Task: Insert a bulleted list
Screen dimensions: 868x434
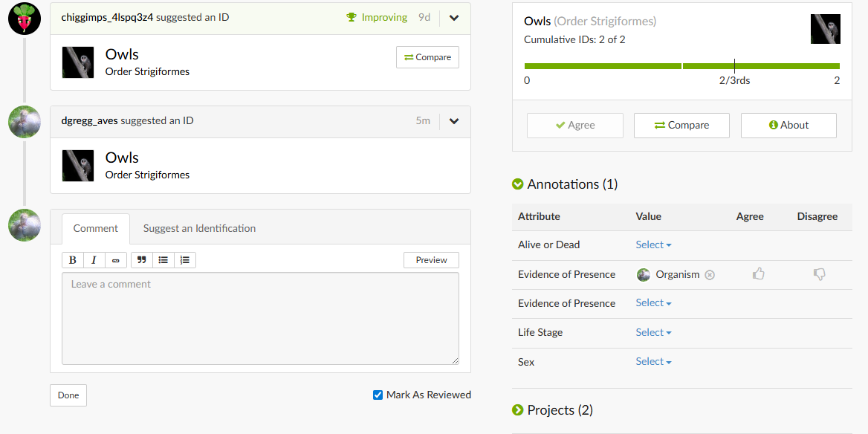Action: click(x=163, y=260)
